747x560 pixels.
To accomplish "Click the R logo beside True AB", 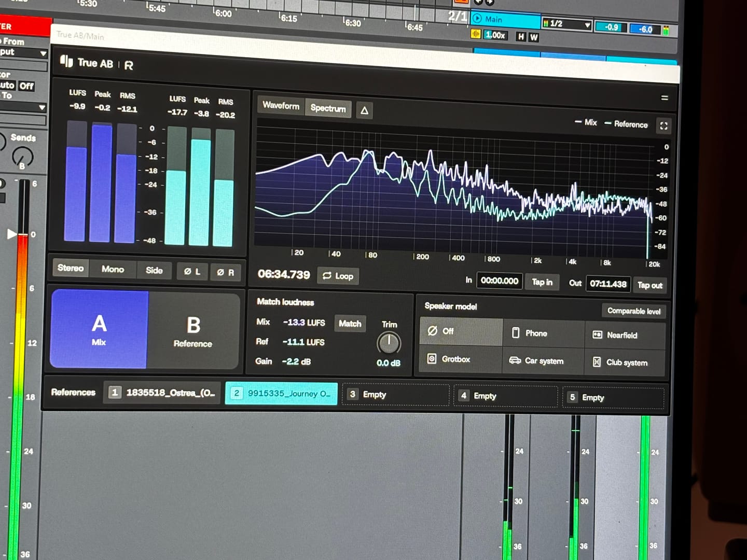I will coord(129,65).
